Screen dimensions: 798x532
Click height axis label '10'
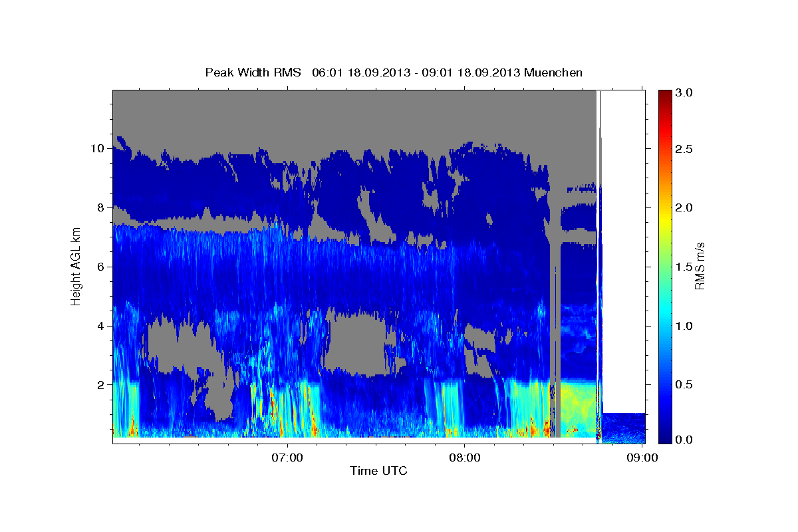click(97, 148)
